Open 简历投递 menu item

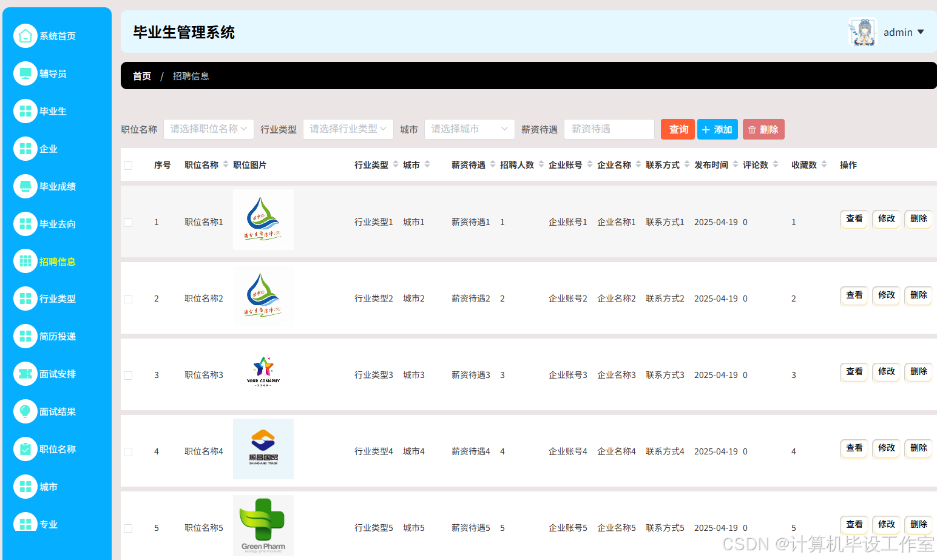[58, 336]
